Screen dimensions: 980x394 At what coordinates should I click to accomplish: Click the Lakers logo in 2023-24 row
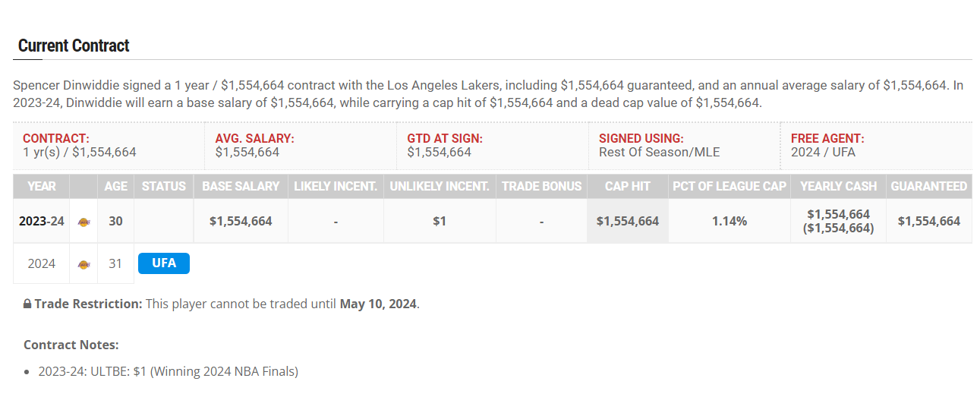[84, 222]
